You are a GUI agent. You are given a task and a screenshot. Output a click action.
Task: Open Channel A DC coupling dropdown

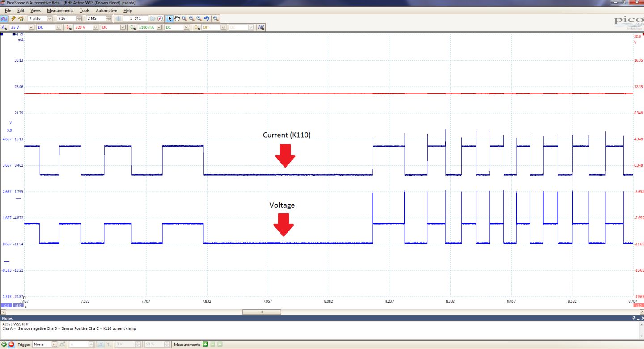coord(58,27)
